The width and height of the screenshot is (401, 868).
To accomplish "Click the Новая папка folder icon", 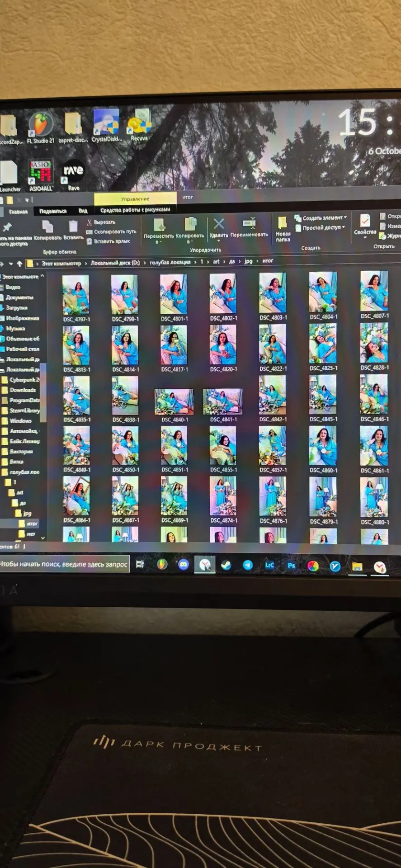I will (283, 223).
